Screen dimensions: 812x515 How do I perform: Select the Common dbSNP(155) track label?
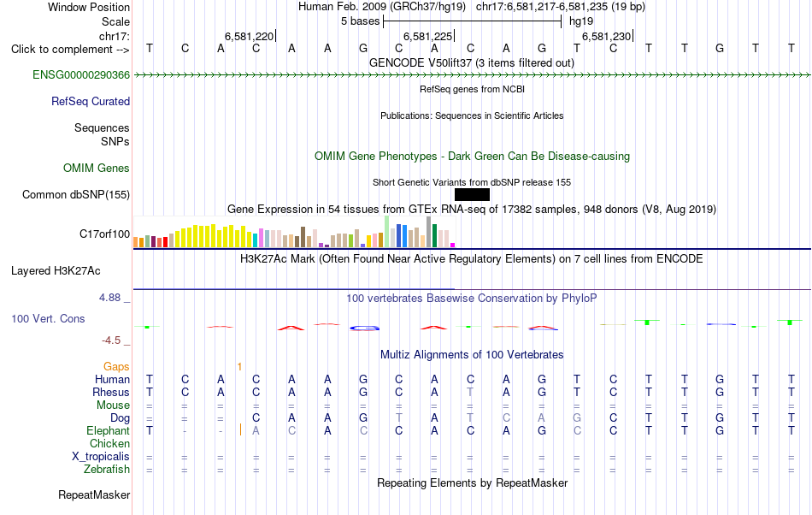(76, 195)
